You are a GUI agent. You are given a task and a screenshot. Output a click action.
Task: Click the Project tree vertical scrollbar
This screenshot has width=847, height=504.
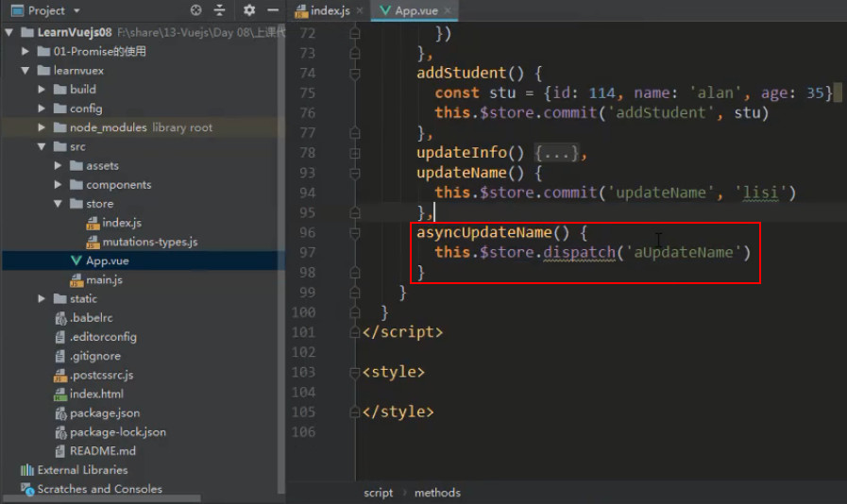click(x=280, y=260)
